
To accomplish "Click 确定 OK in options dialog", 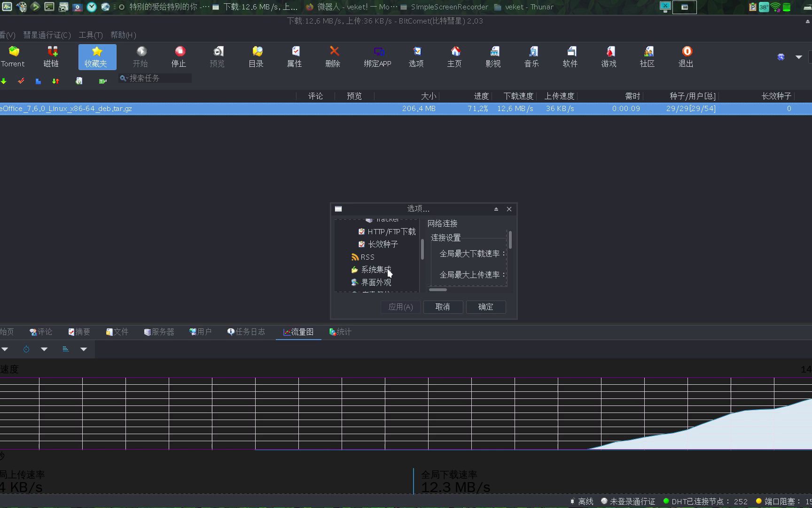I will click(486, 307).
